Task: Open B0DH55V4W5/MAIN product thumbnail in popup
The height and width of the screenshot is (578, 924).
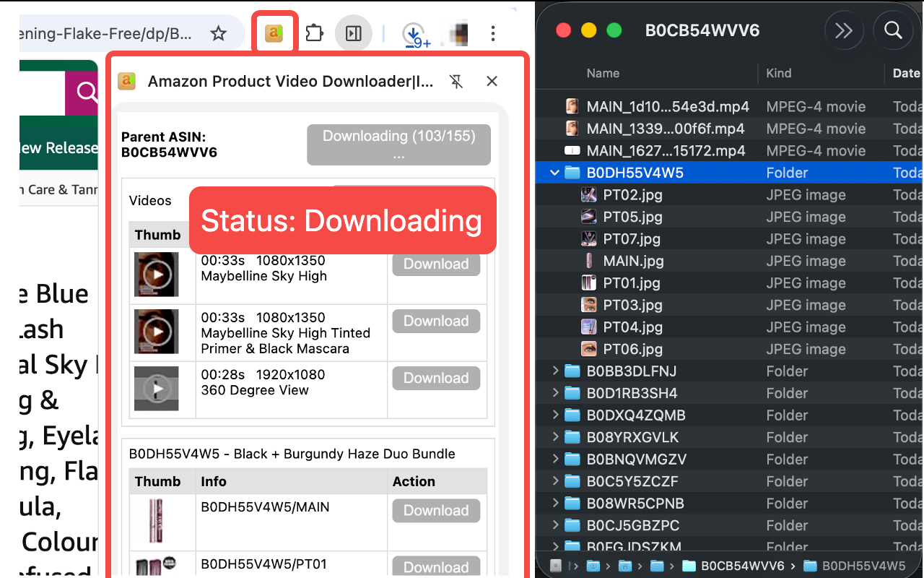Action: (157, 521)
